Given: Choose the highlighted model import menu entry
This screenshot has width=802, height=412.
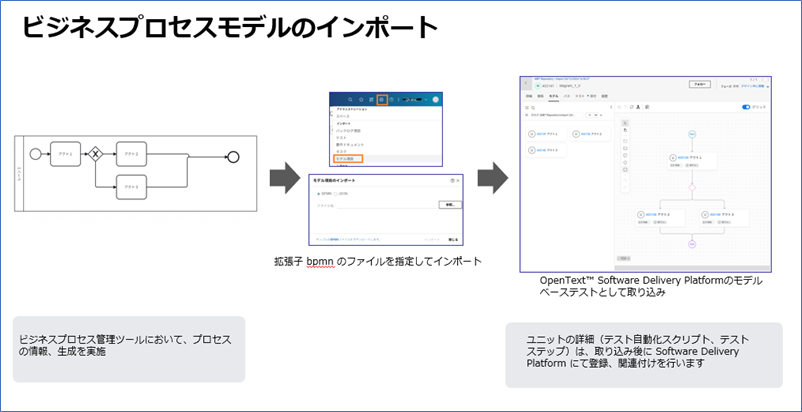Looking at the screenshot, I should tap(348, 158).
